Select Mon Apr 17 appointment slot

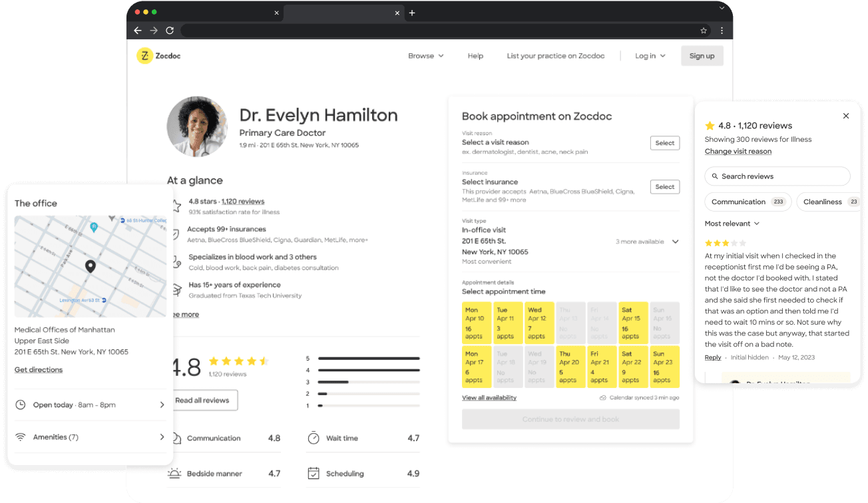tap(477, 367)
